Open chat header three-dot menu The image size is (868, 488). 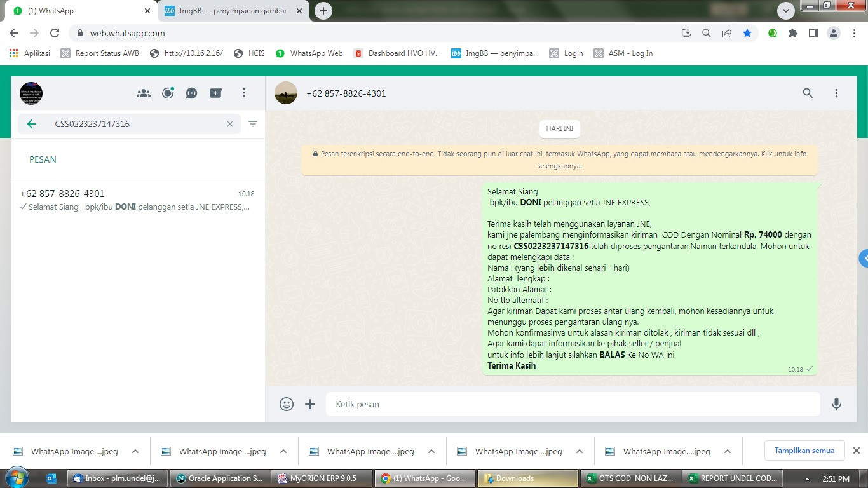(x=837, y=93)
